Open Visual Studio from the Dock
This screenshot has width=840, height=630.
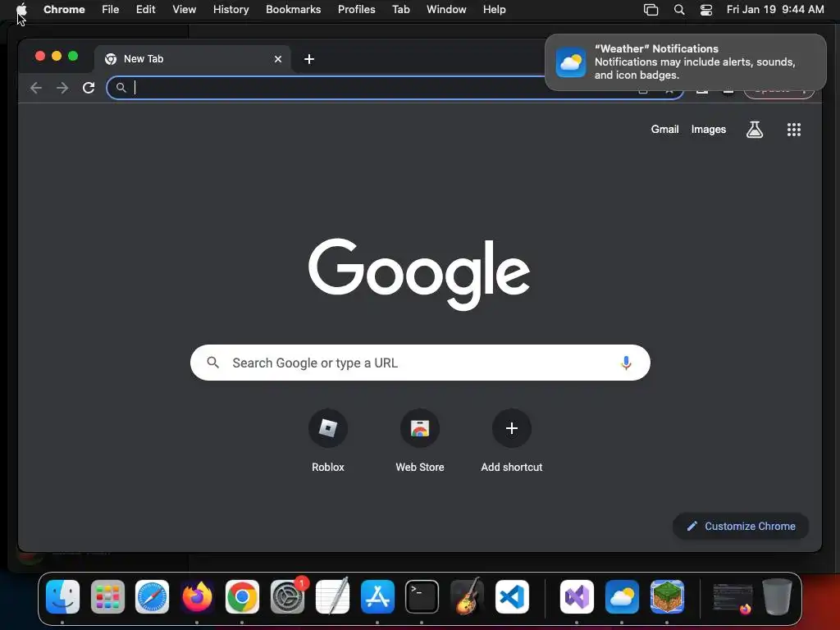(577, 597)
